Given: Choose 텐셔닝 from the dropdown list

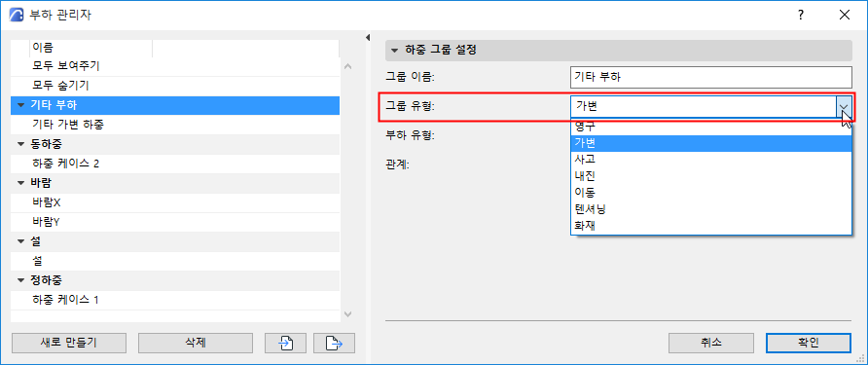Looking at the screenshot, I should (710, 209).
